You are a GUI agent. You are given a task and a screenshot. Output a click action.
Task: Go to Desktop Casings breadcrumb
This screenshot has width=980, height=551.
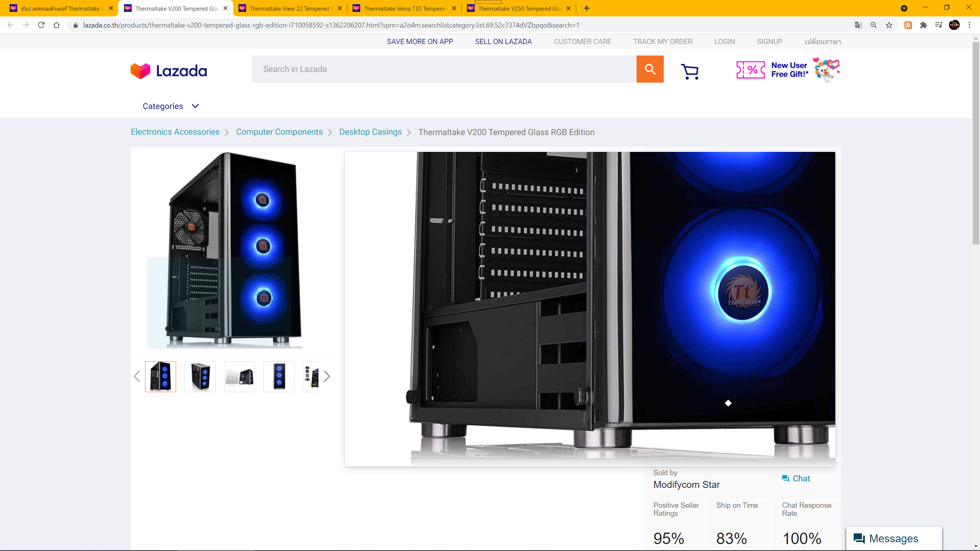[371, 132]
